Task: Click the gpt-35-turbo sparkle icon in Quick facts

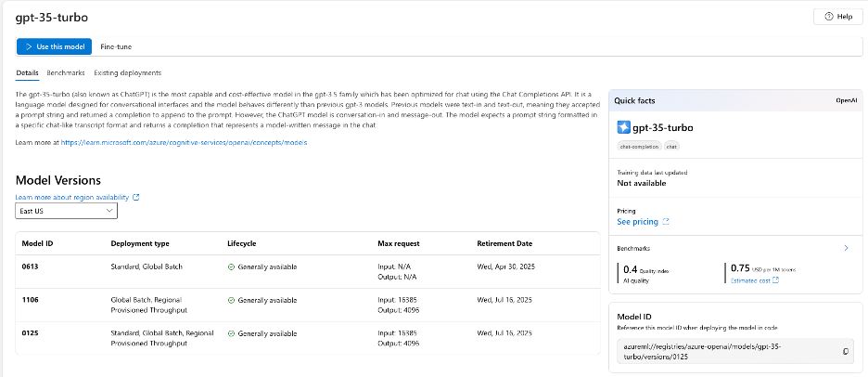Action: tap(623, 127)
